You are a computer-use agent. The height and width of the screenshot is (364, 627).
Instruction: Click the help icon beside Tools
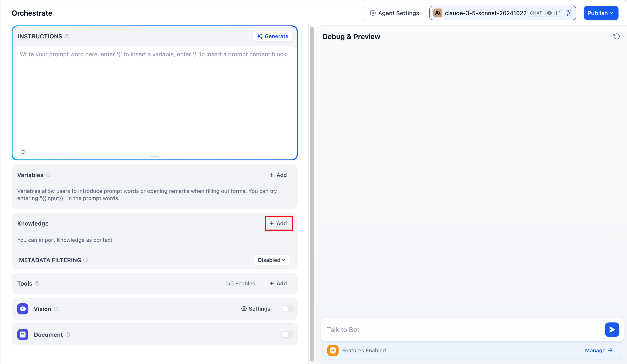37,284
